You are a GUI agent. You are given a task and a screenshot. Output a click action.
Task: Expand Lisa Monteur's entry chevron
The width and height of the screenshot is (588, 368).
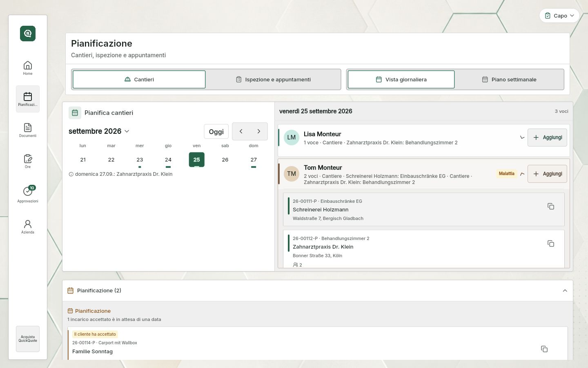coord(522,137)
